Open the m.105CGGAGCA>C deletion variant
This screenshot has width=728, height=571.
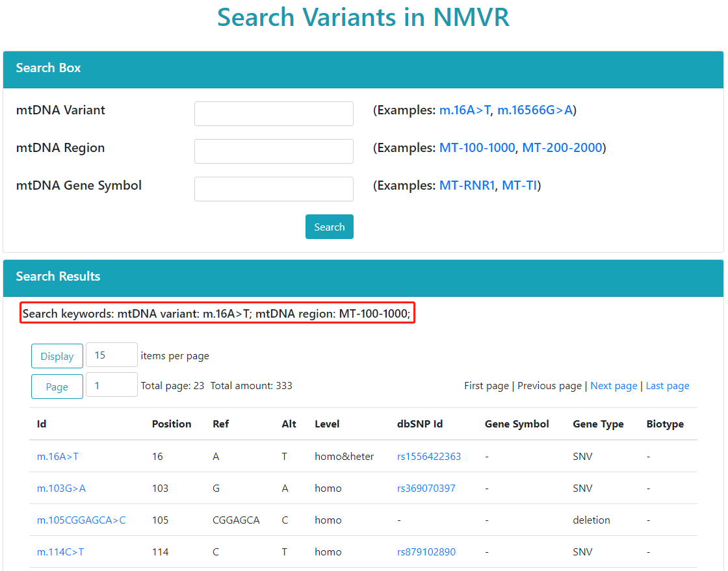81,520
